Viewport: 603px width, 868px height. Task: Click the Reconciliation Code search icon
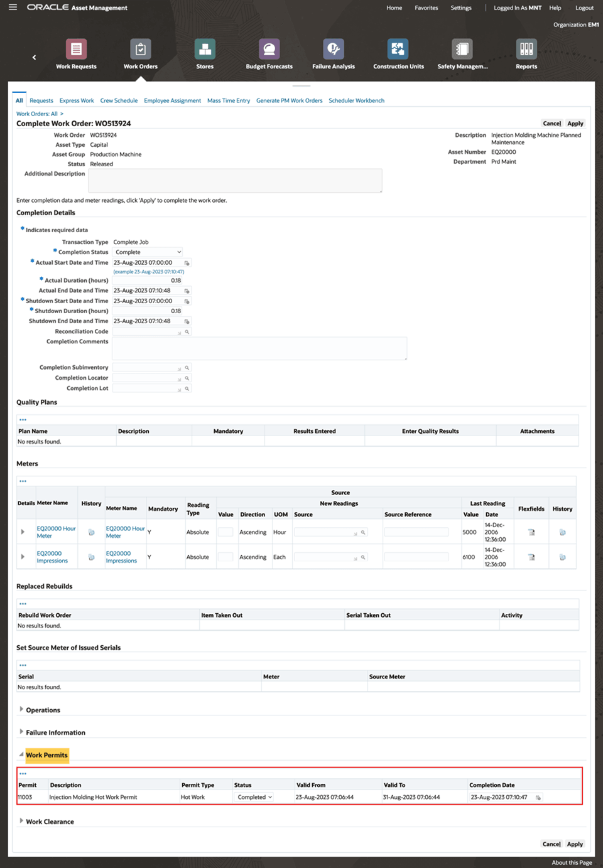(187, 332)
